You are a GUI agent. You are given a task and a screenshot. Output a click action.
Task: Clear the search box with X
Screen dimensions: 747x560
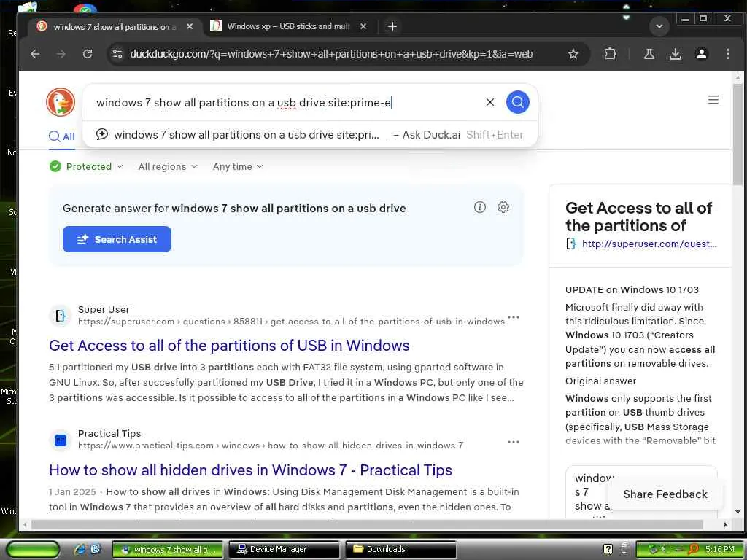(x=489, y=102)
